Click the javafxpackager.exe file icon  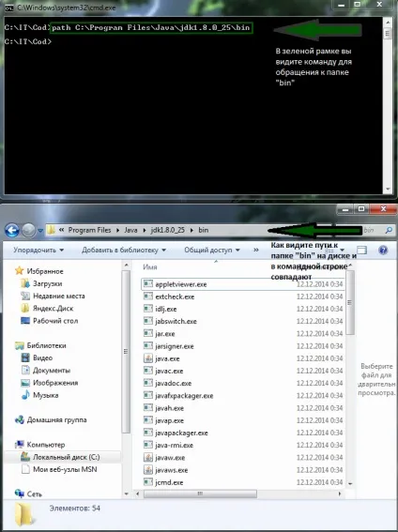click(x=148, y=395)
